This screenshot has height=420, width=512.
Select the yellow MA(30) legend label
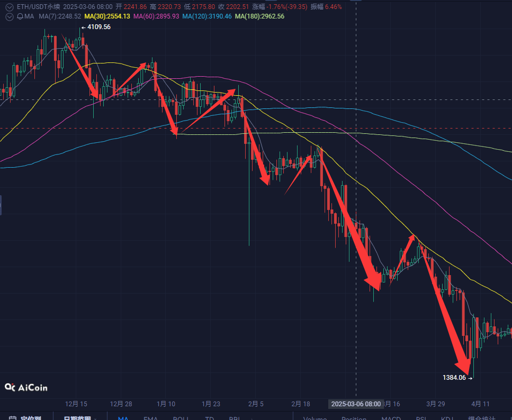(x=107, y=16)
